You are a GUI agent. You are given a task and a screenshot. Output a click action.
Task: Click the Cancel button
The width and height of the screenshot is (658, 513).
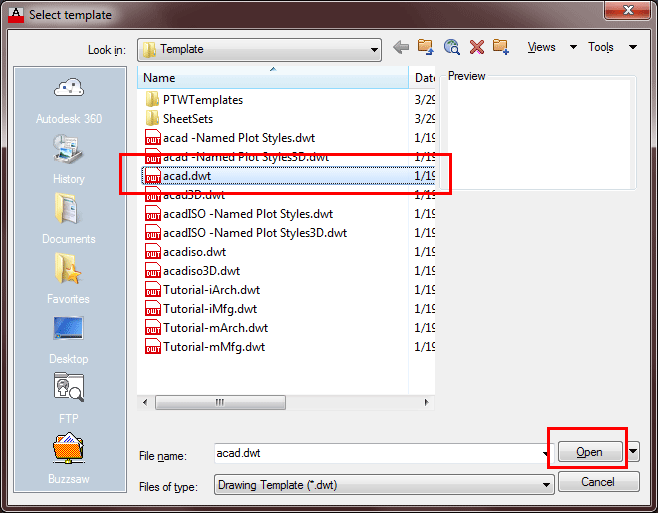click(598, 482)
